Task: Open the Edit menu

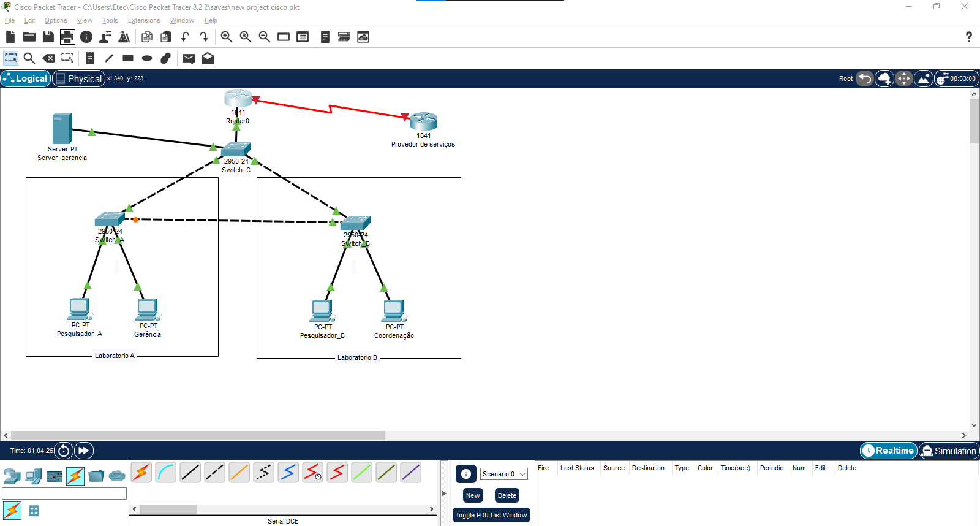Action: [29, 20]
